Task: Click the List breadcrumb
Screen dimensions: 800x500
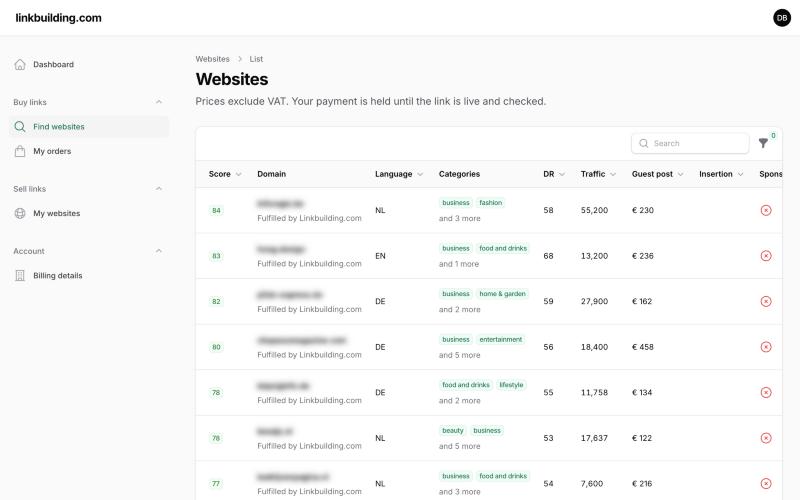Action: coord(256,59)
